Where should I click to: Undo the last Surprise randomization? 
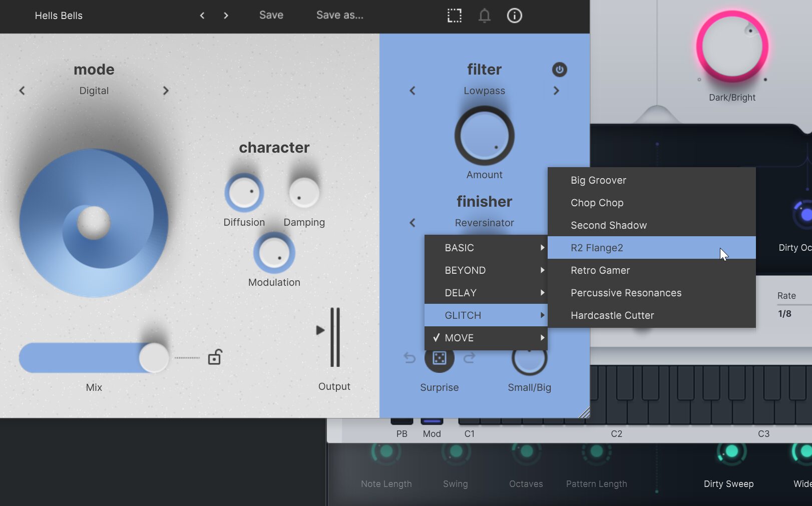(410, 358)
